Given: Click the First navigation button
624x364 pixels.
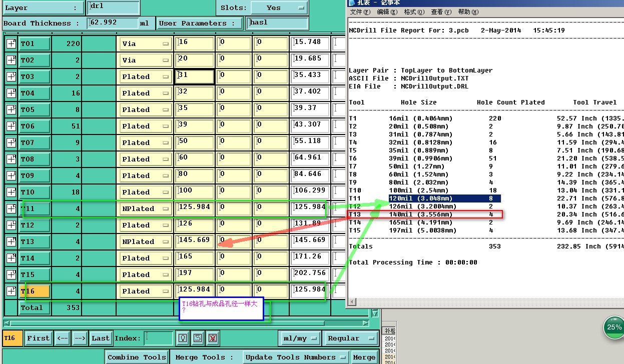Looking at the screenshot, I should click(x=39, y=338).
